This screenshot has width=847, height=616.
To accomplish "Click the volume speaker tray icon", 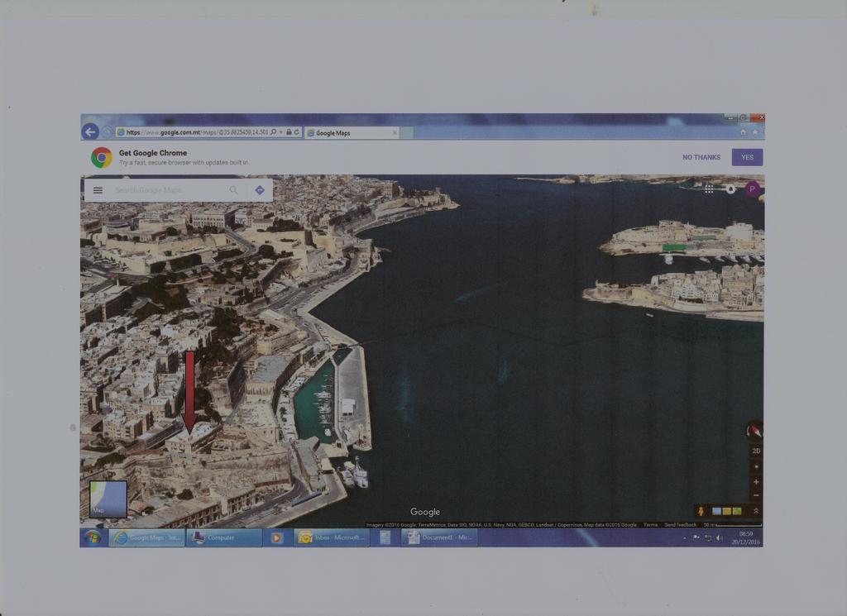I will click(x=719, y=538).
